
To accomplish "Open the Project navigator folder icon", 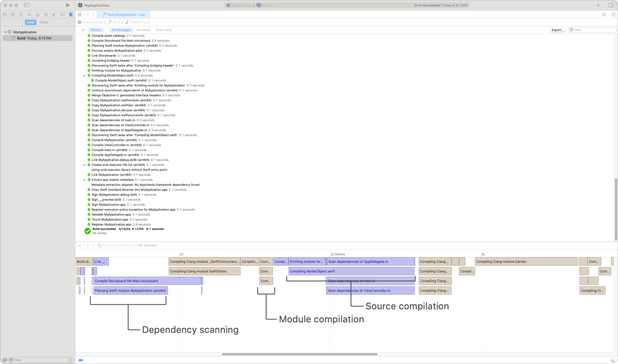I will click(5, 15).
